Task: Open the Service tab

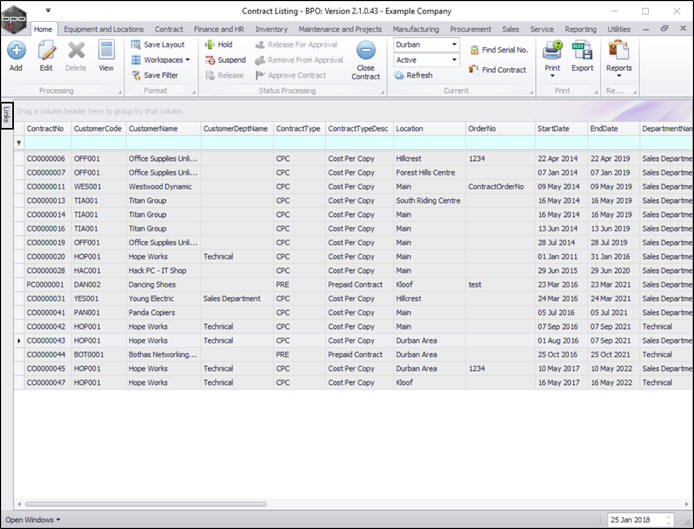Action: [542, 29]
